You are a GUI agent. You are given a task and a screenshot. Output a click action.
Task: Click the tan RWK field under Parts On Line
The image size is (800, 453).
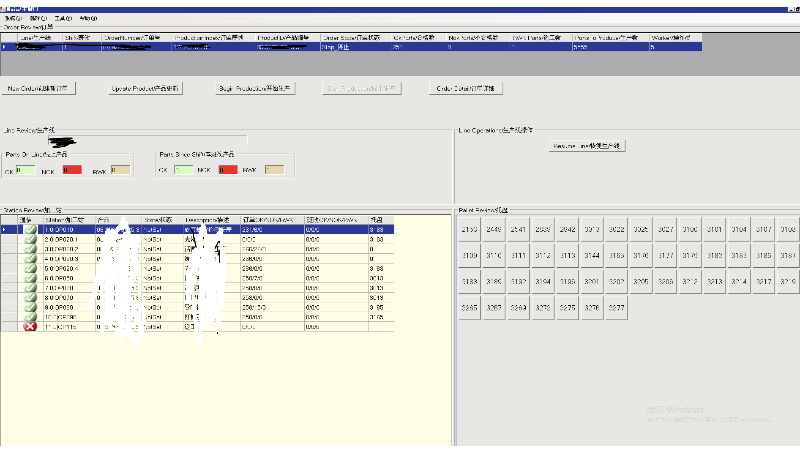(x=120, y=170)
